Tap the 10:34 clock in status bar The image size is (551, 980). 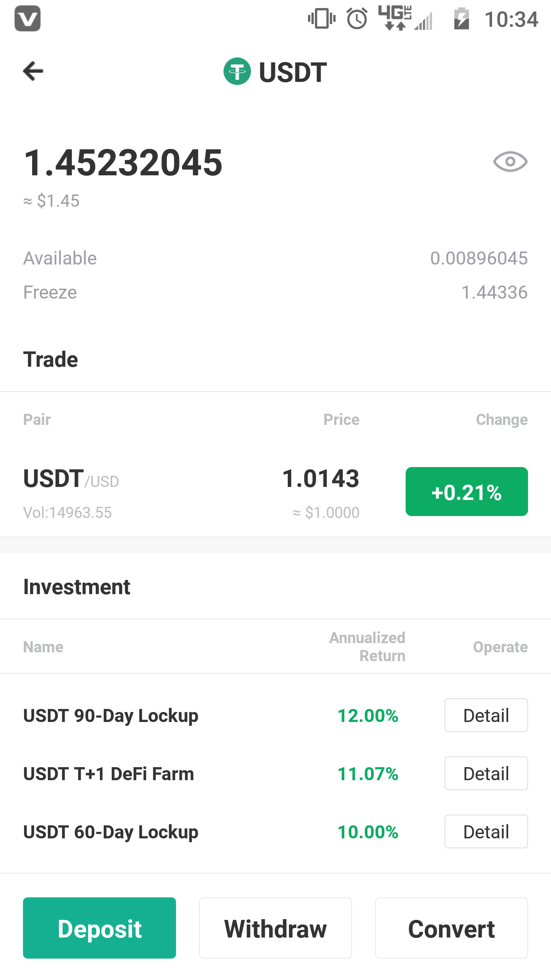[511, 19]
